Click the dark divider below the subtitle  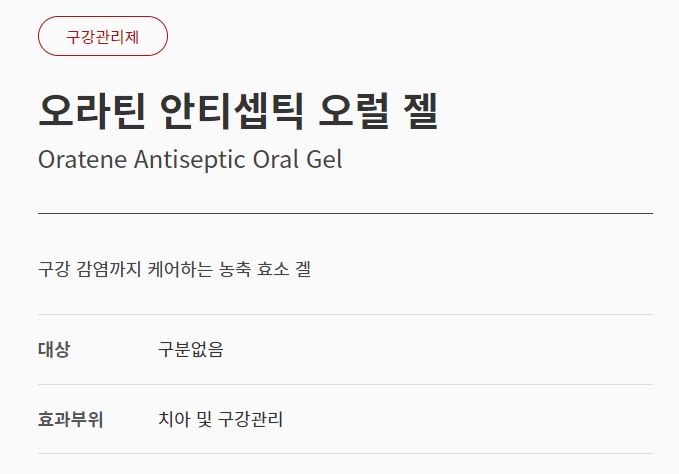pos(345,213)
